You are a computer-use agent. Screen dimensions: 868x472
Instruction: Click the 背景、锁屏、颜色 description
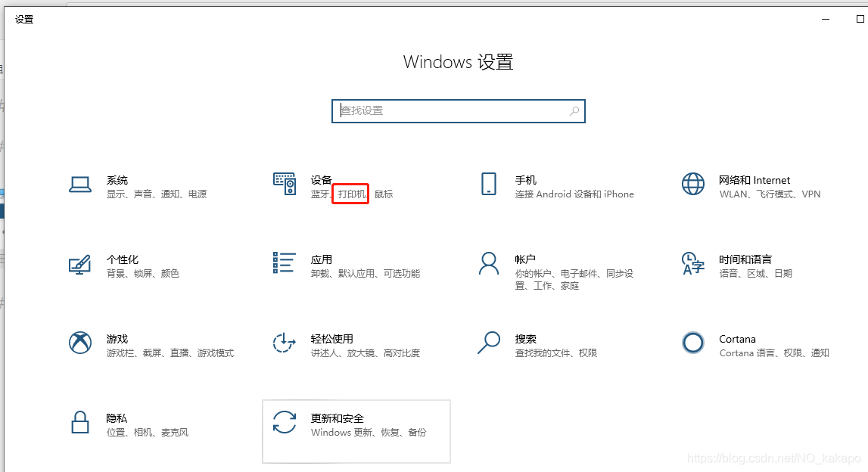143,273
